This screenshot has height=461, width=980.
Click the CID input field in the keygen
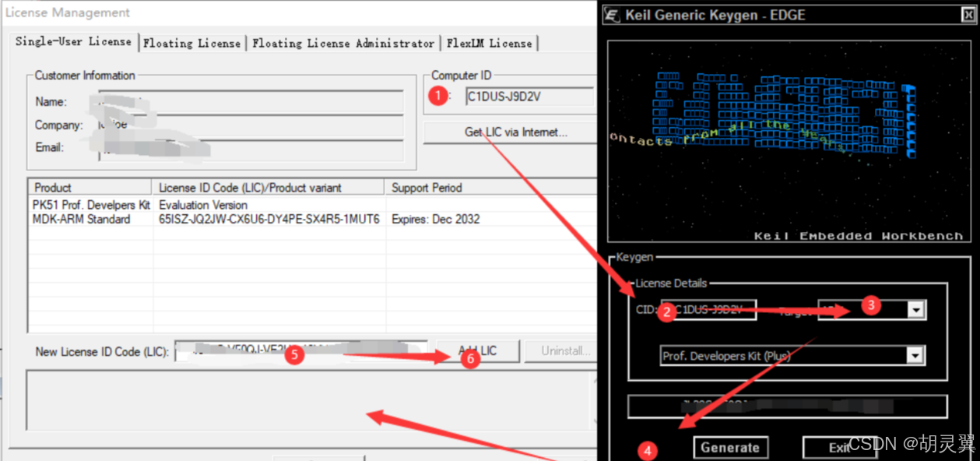(708, 310)
